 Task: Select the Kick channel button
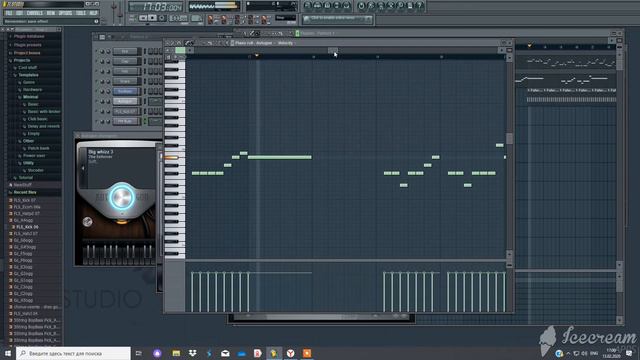pos(125,51)
